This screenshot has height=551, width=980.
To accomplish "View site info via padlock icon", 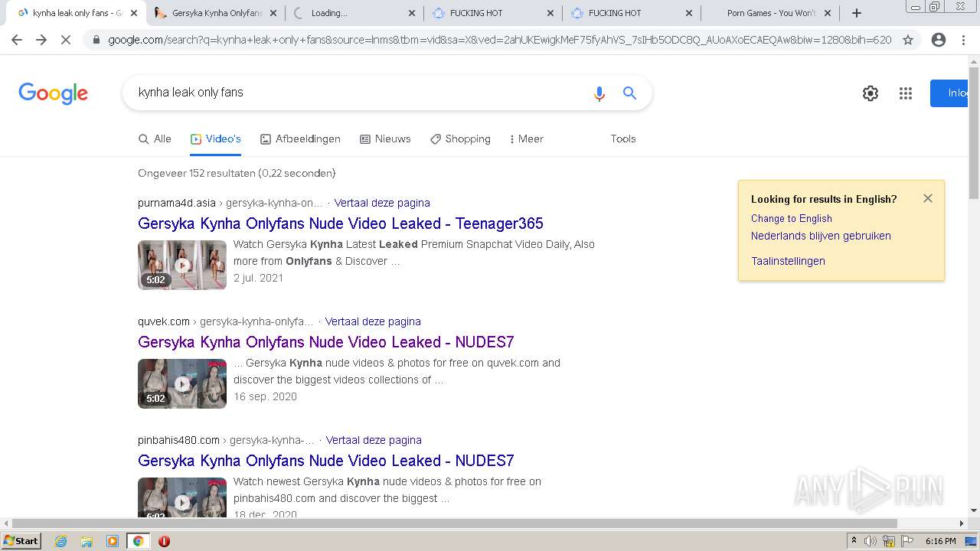I will pos(96,40).
